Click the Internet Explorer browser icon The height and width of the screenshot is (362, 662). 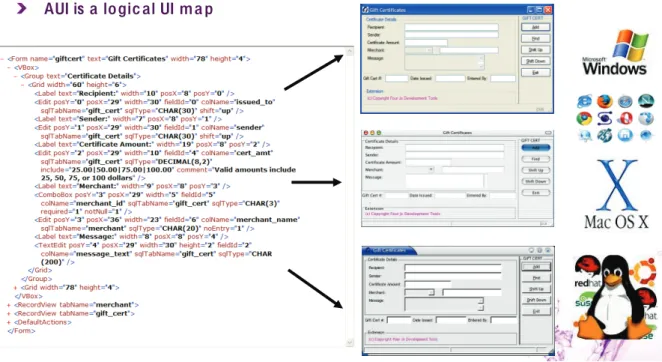[x=584, y=102]
